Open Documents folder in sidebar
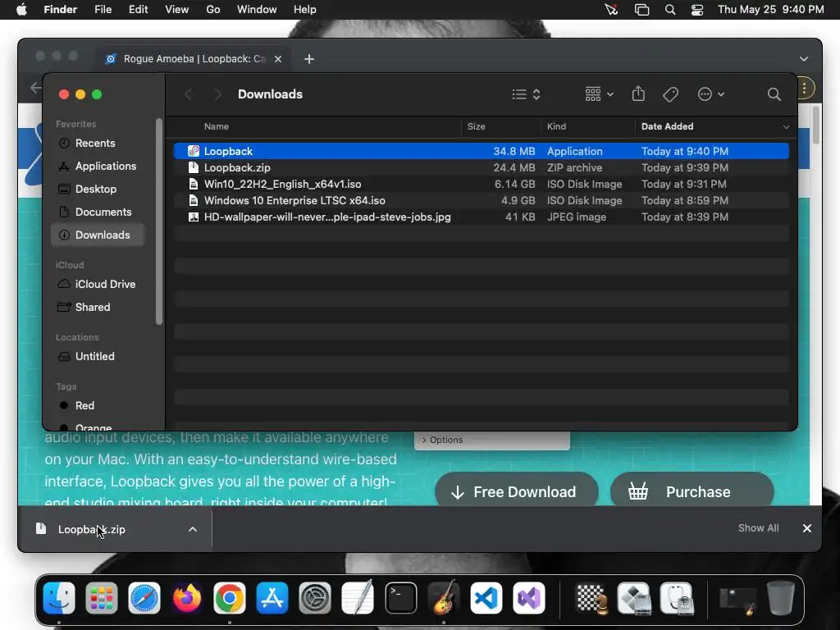This screenshot has height=630, width=840. [x=98, y=212]
